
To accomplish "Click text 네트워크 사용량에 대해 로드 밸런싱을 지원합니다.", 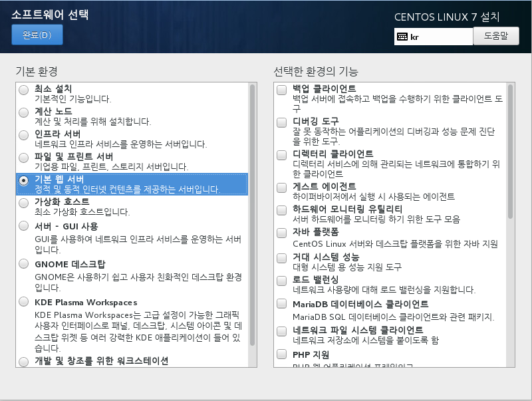I will [x=384, y=290].
